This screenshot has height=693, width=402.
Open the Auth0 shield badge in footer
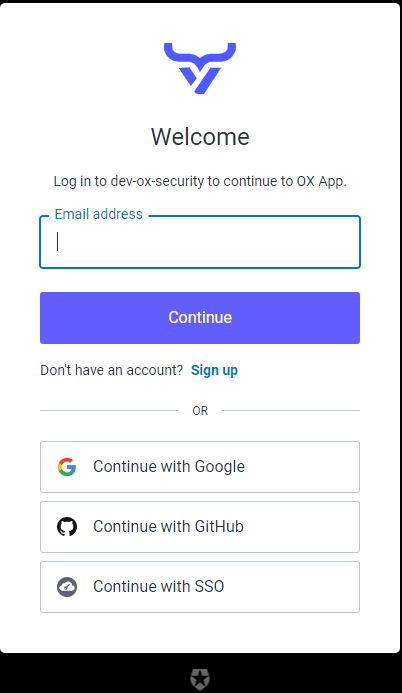coord(200,679)
